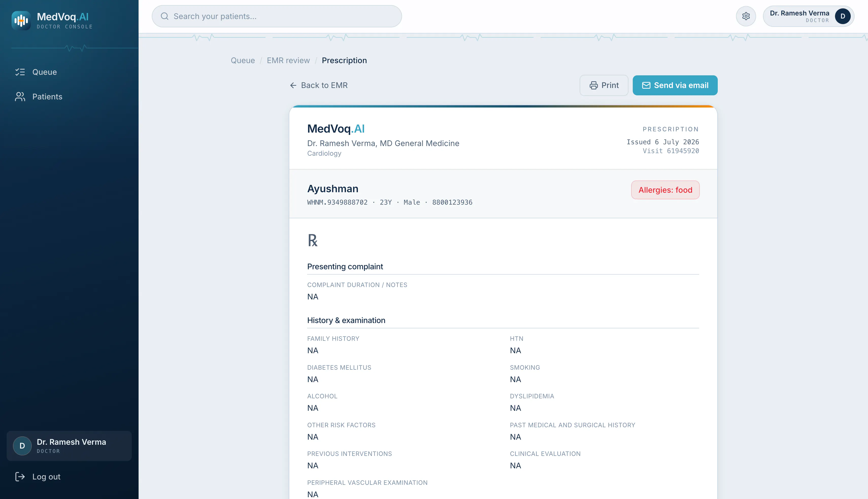Click the Prescription breadcrumb item
This screenshot has width=868, height=499.
pyautogui.click(x=344, y=60)
